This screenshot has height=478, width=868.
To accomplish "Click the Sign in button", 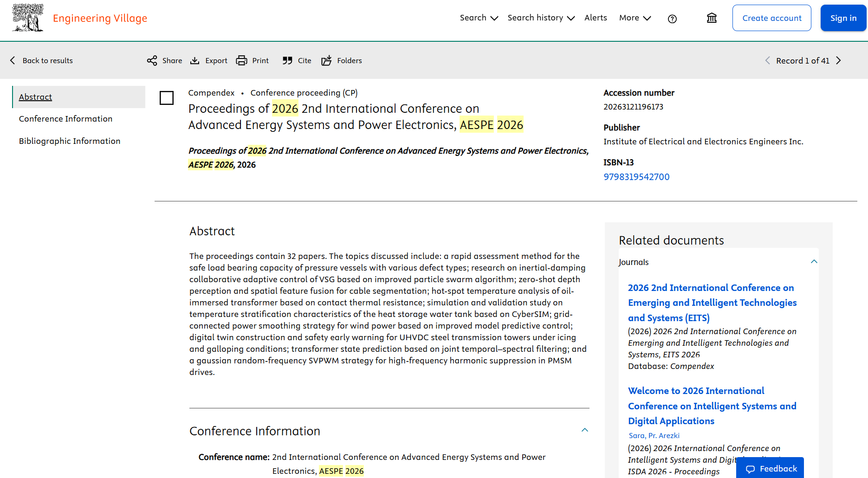I will tap(843, 18).
